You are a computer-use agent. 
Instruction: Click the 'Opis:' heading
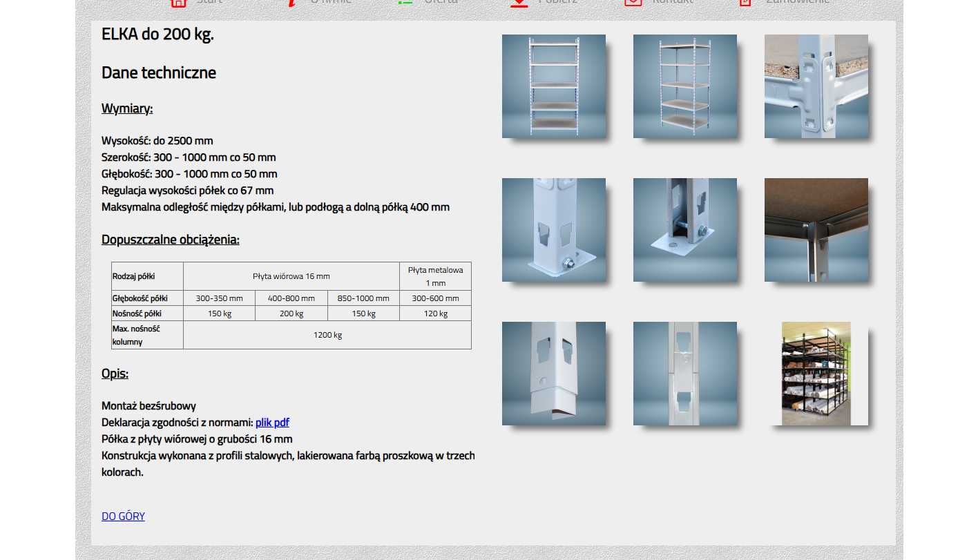point(115,374)
